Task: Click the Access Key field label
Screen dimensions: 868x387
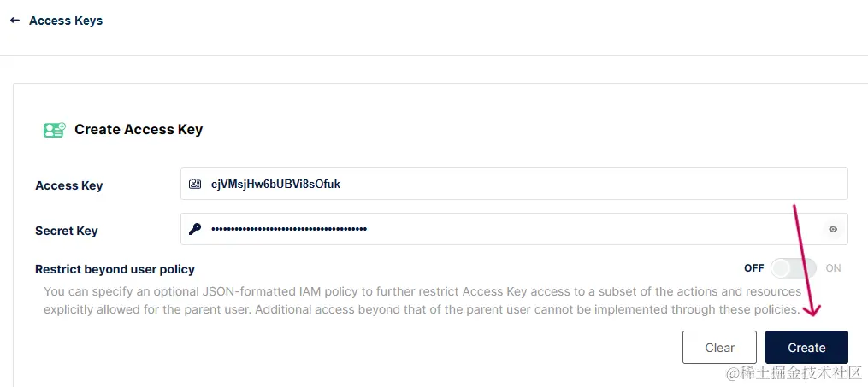Action: pos(69,185)
